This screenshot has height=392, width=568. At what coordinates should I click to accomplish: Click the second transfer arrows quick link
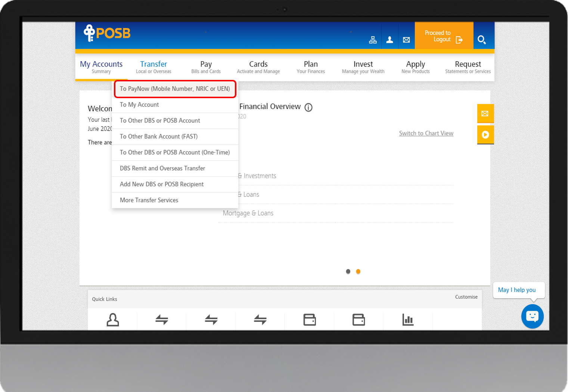point(211,320)
